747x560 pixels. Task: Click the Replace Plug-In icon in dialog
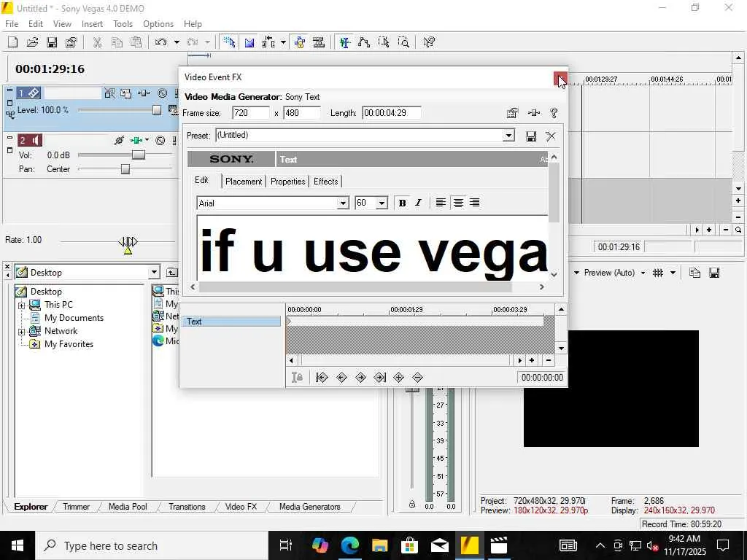(x=534, y=113)
